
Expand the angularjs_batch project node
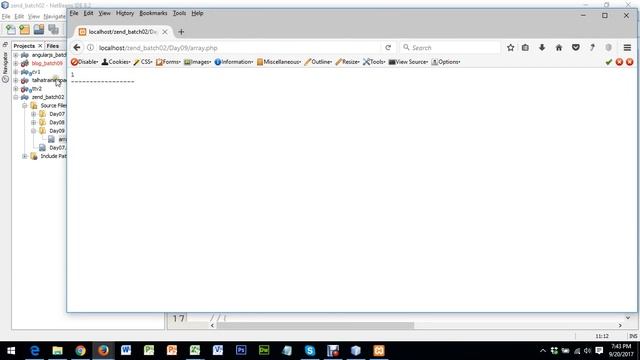[x=16, y=55]
